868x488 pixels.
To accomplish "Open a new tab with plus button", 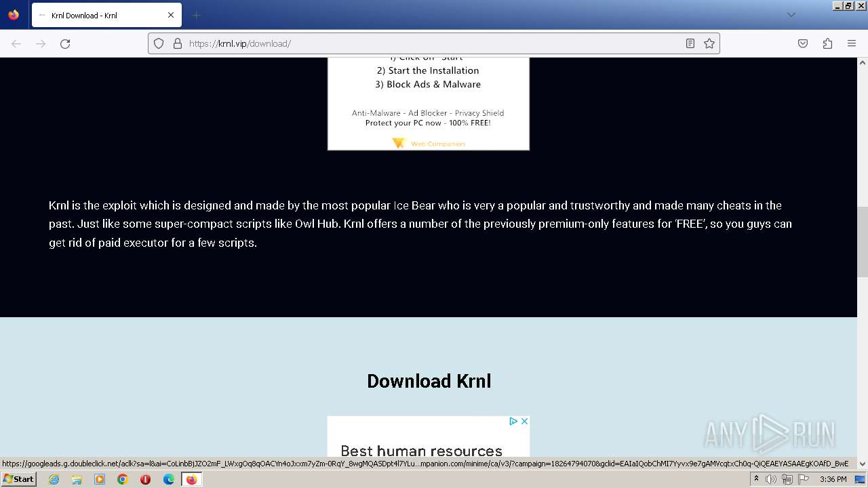I will point(196,15).
